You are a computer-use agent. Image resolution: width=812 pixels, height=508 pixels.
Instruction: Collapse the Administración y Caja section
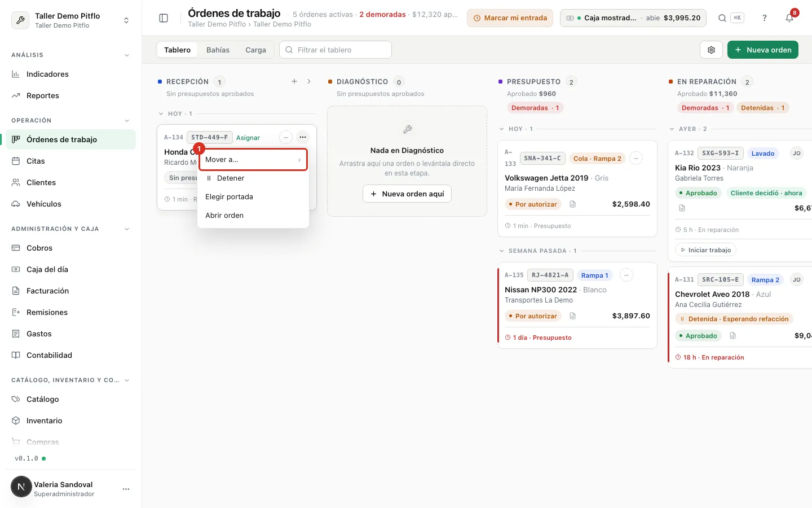(127, 229)
